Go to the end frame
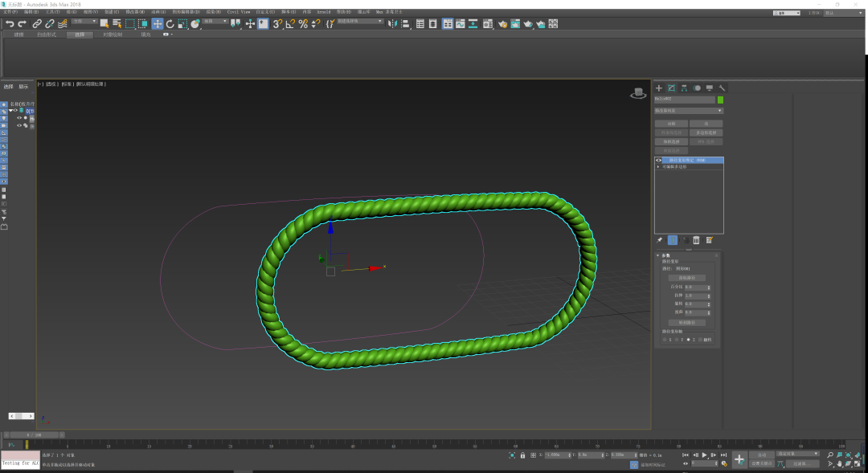This screenshot has height=473, width=868. point(723,455)
